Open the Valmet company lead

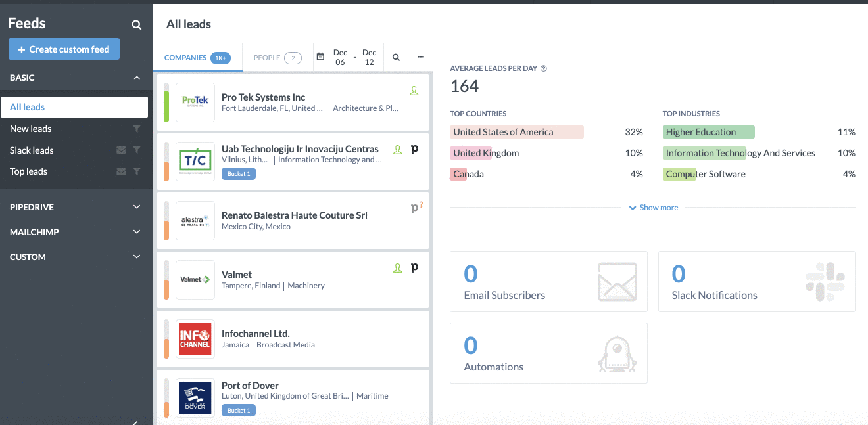coord(293,280)
